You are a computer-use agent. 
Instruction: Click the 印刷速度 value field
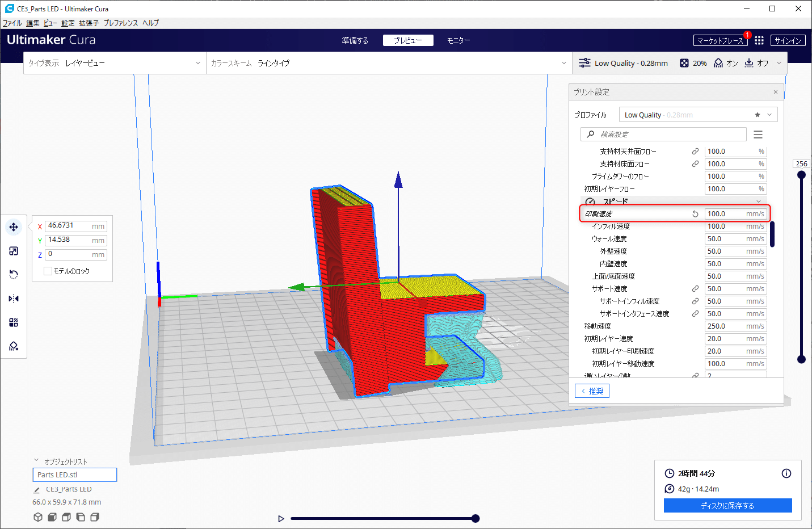[735, 214]
